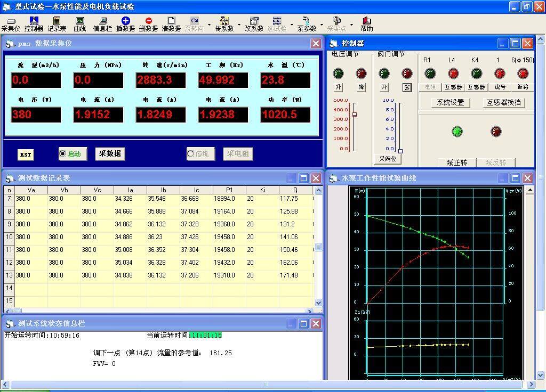
Task: Toggle the 互感器 L4 red indicator light
Action: click(453, 73)
